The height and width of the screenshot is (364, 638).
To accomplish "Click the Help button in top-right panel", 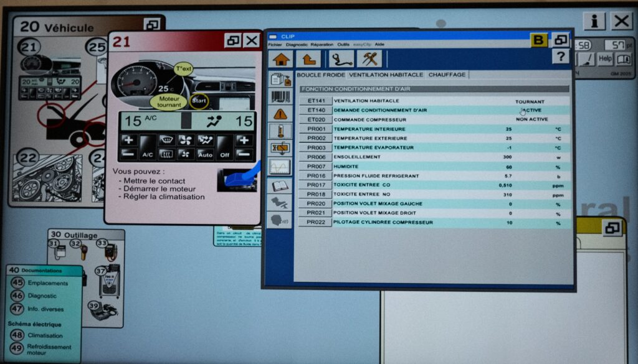I will pos(604,59).
